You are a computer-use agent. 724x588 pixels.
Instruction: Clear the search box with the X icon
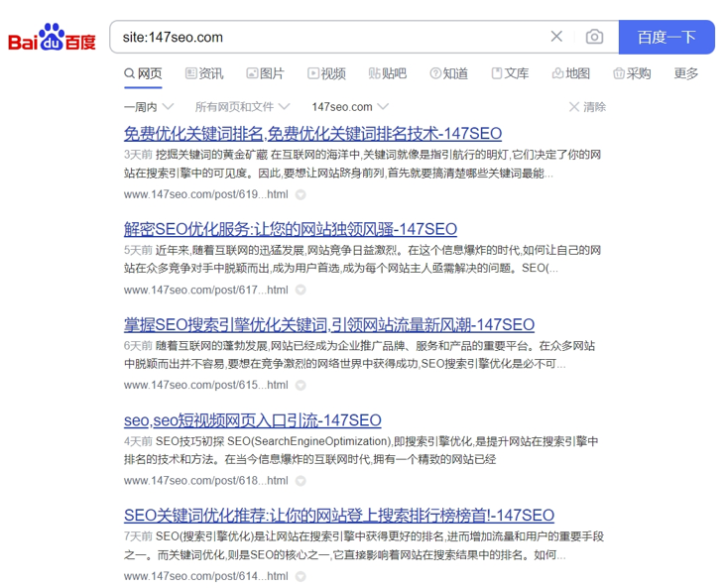(556, 37)
